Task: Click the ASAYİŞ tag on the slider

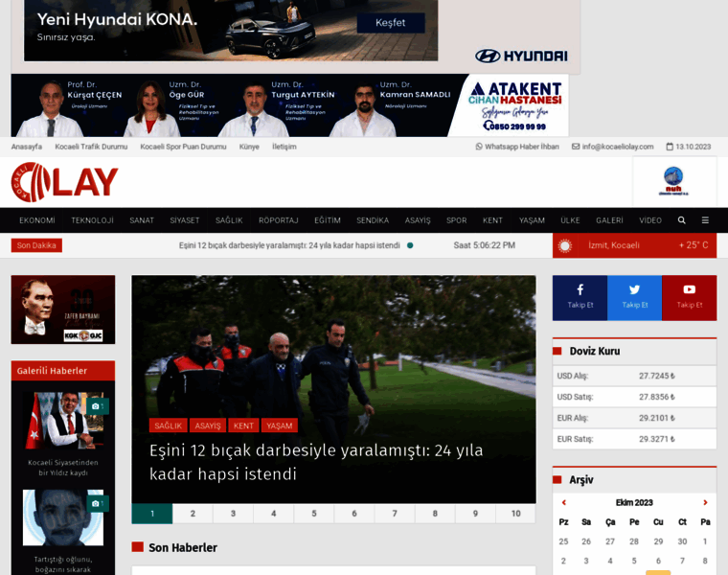Action: [208, 425]
